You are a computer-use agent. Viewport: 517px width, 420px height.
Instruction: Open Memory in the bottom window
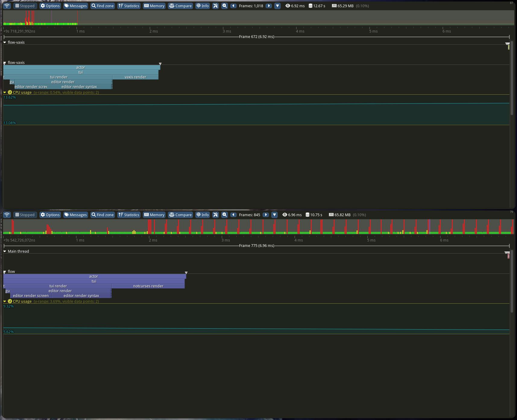click(x=154, y=215)
